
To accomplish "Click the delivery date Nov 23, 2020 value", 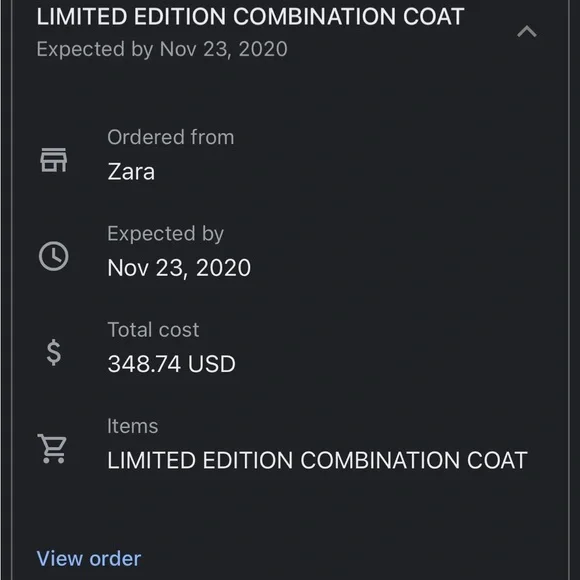I will [179, 268].
